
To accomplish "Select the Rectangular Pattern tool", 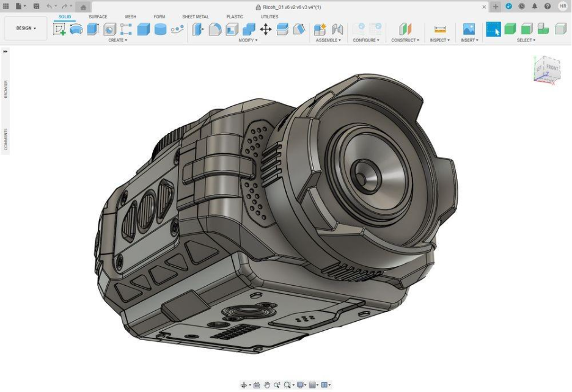I will (x=126, y=29).
